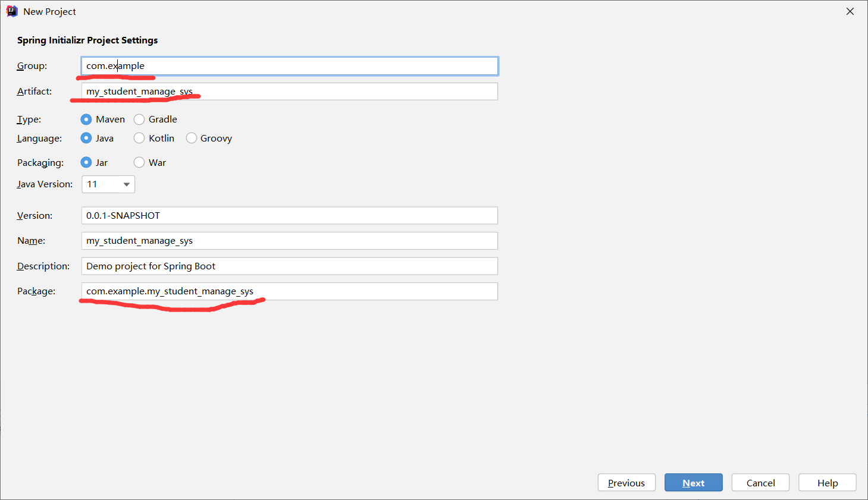Image resolution: width=868 pixels, height=500 pixels.
Task: Click into the Name field
Action: click(x=290, y=241)
